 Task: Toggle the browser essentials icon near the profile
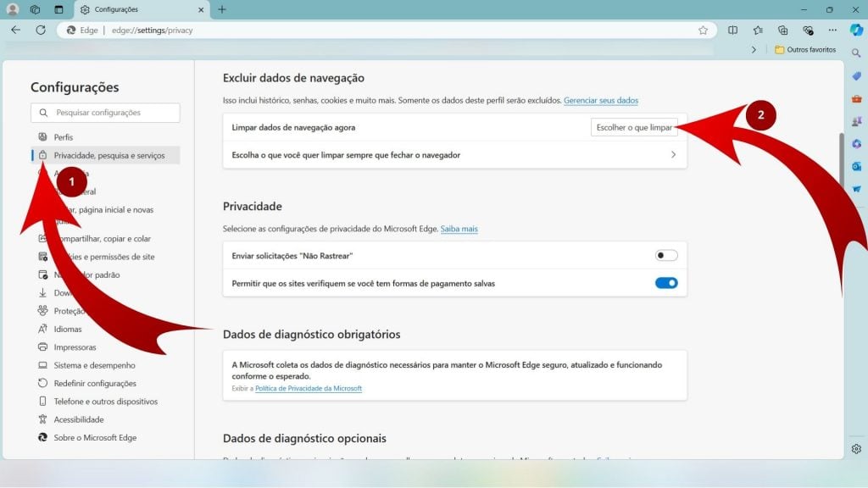(x=808, y=30)
